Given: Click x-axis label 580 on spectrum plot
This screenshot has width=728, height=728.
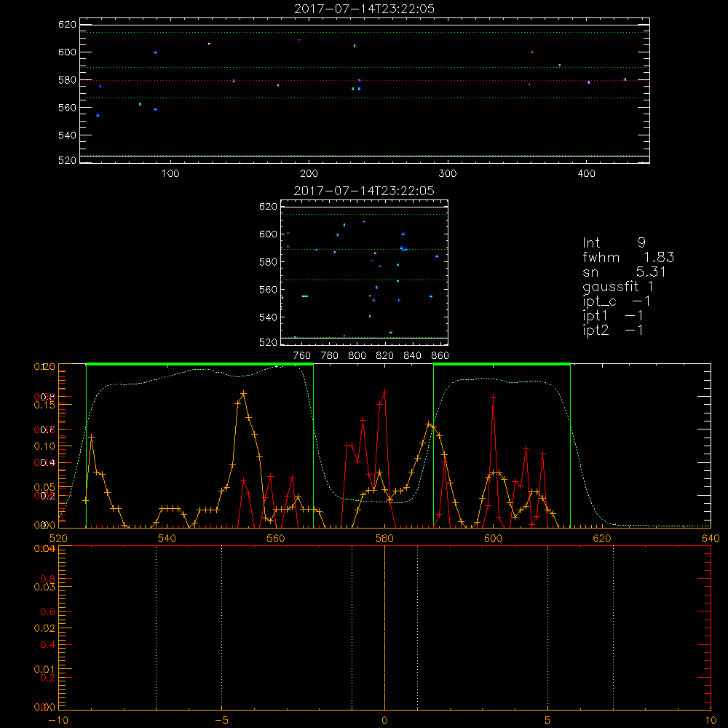Looking at the screenshot, I should (384, 538).
